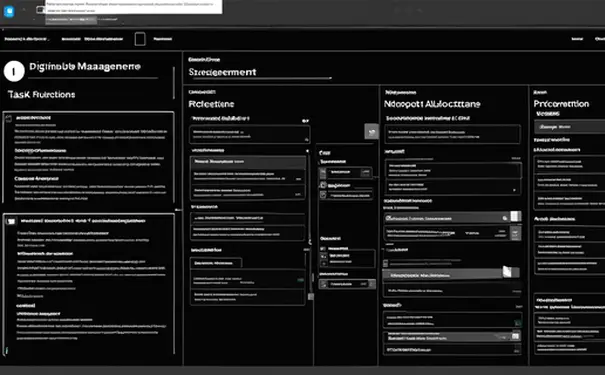Screen dimensions: 605x375
Task: Click the magnifier icon in the highlighted search row
Action: click(x=505, y=218)
